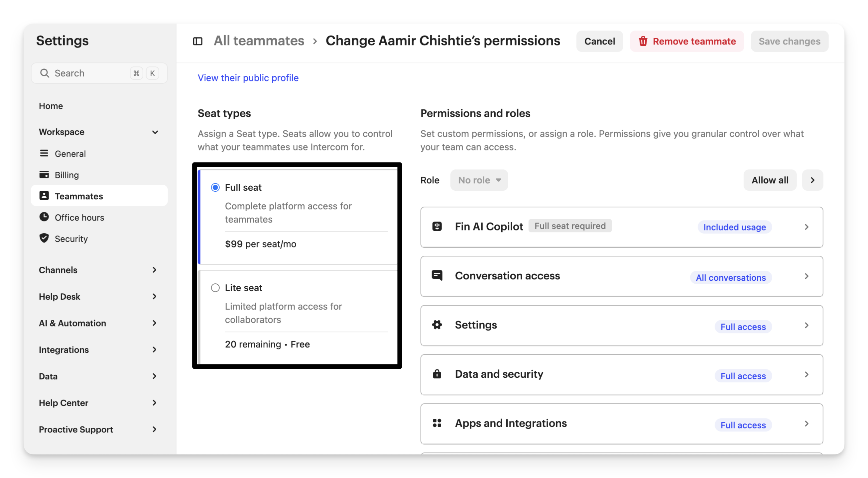
Task: Click the K shortcut key badge
Action: point(152,73)
